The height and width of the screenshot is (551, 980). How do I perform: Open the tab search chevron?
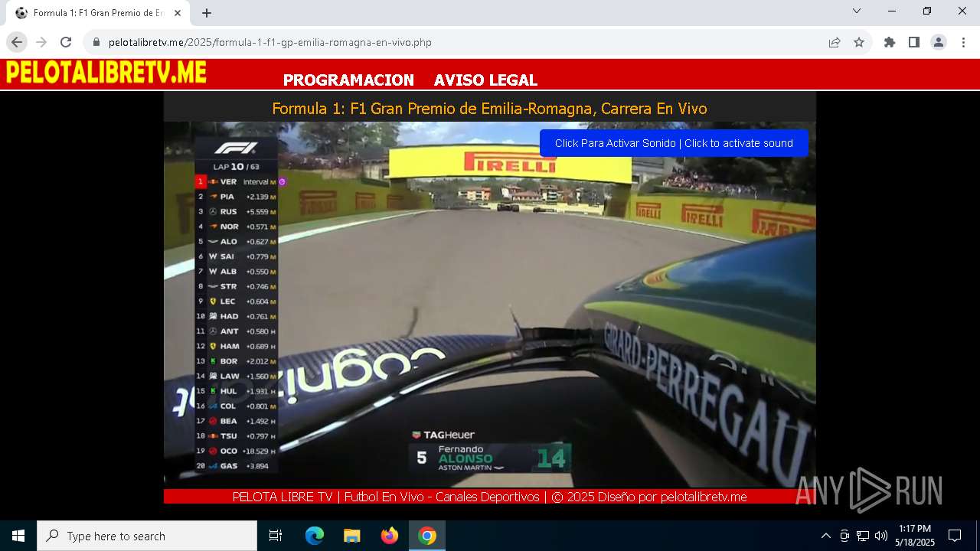pyautogui.click(x=857, y=11)
